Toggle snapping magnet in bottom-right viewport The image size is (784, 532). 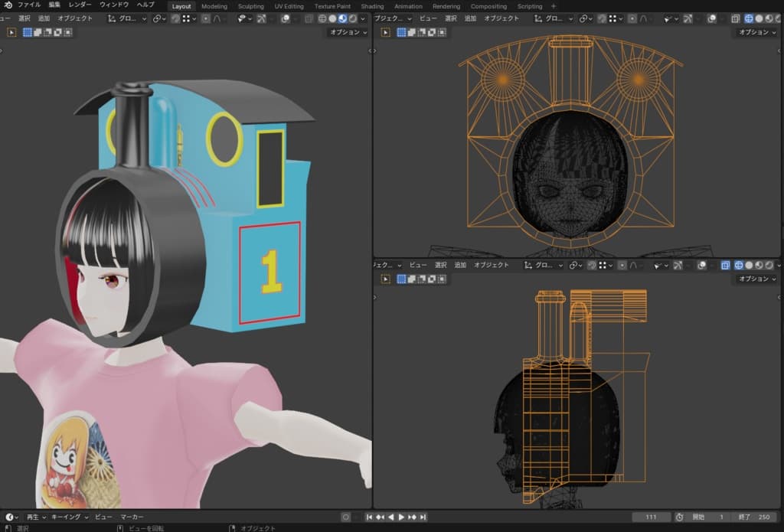(x=592, y=266)
